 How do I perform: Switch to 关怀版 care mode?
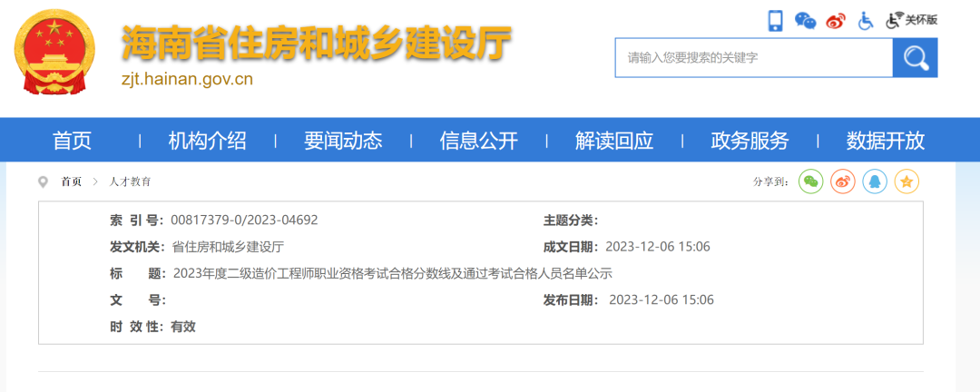point(912,20)
